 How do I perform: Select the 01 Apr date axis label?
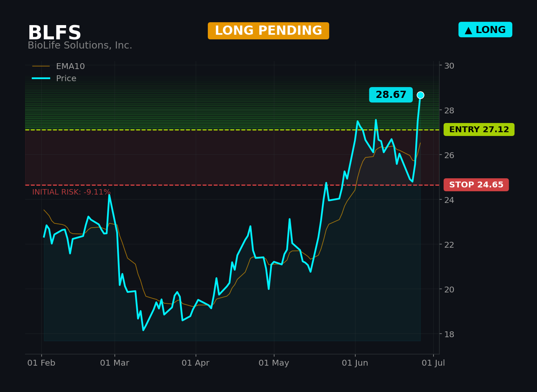(196, 363)
